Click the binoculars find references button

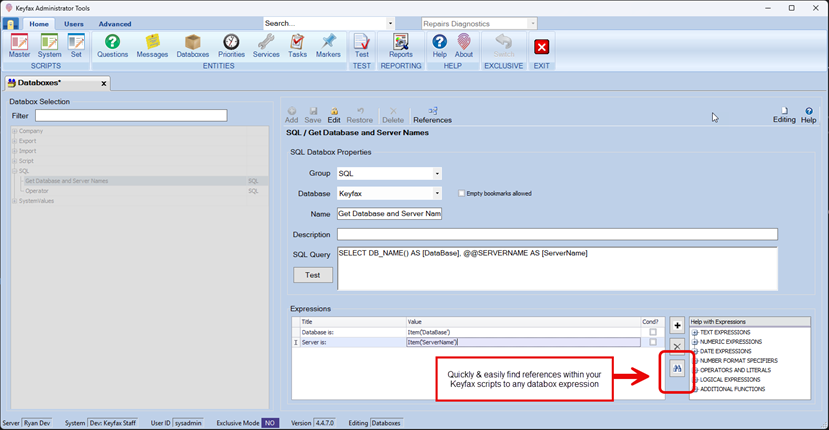point(677,369)
